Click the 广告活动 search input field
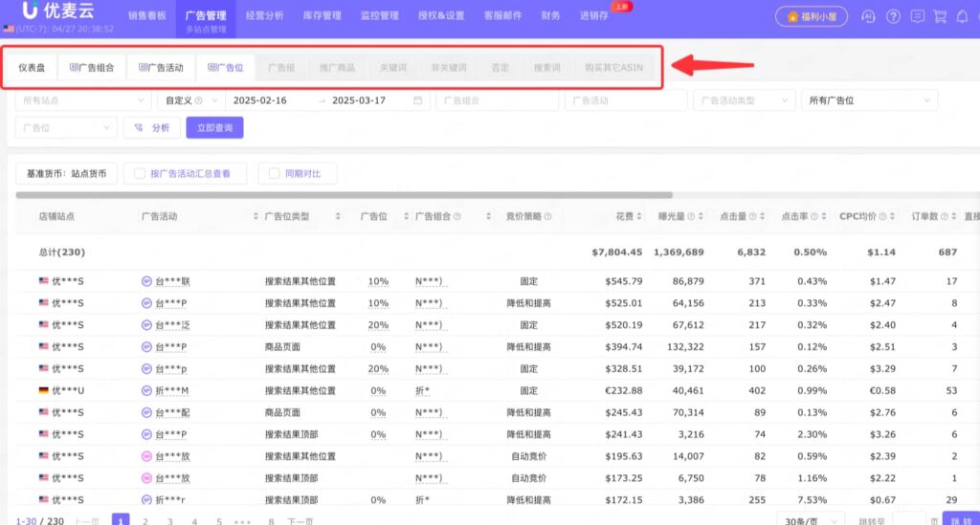 (x=626, y=100)
